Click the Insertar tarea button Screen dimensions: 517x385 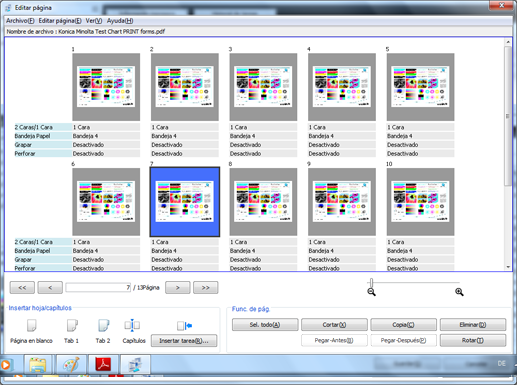(184, 341)
